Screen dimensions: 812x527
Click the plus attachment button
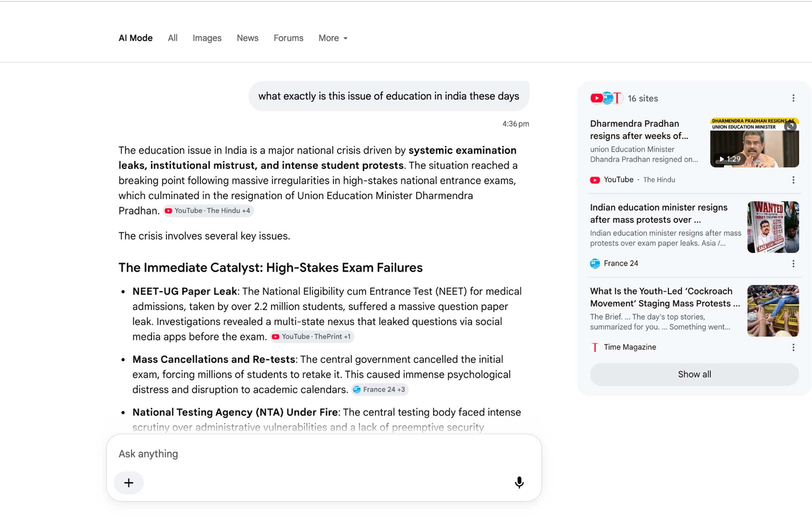click(x=128, y=483)
